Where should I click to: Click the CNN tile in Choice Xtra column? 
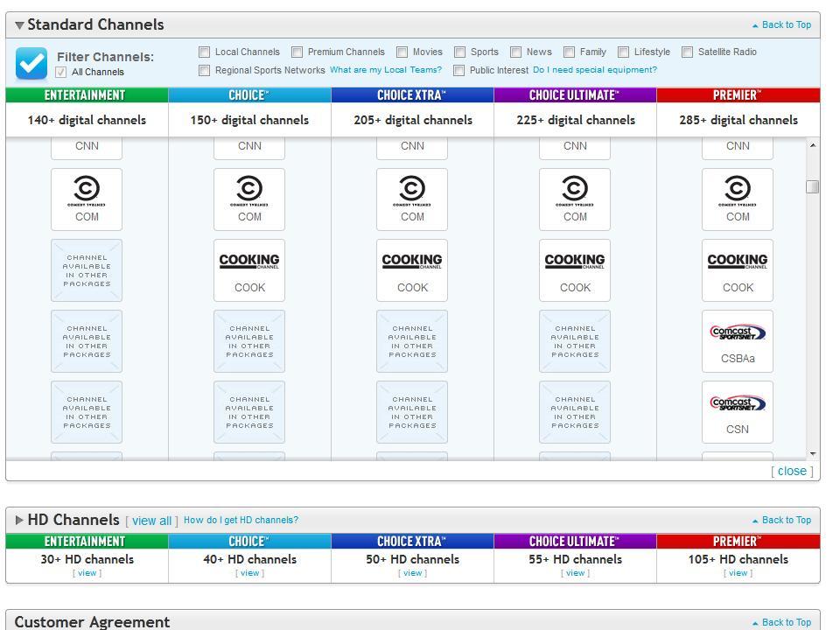[412, 147]
